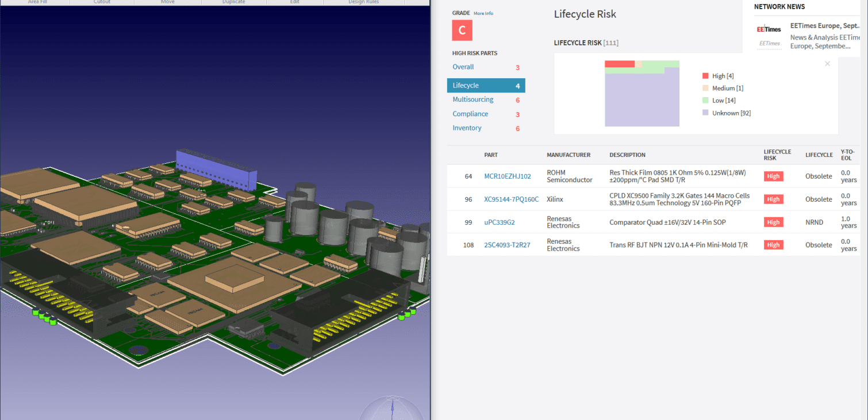This screenshot has width=868, height=420.
Task: Close the lifecycle risk chart panel
Action: tap(827, 64)
